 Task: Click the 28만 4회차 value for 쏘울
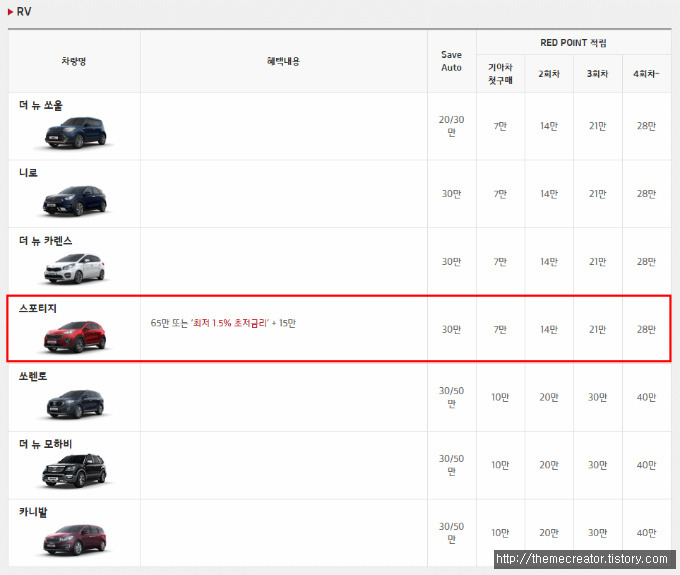coord(646,126)
